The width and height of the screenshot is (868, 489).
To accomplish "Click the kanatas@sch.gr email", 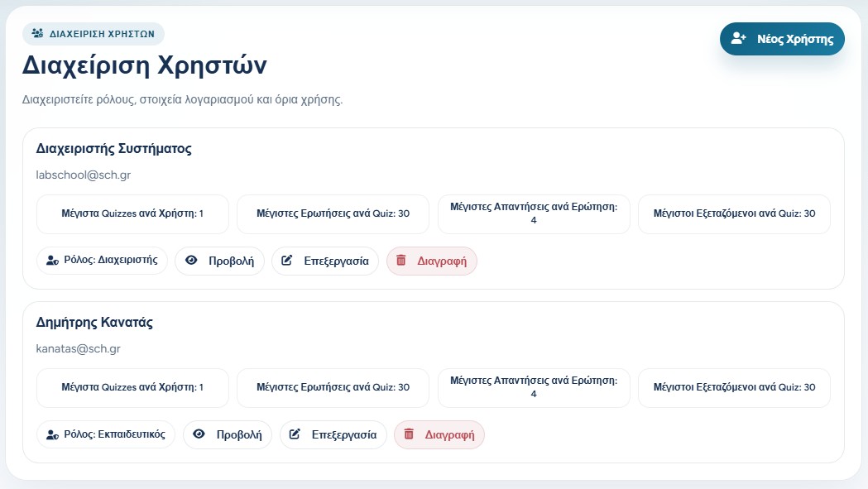I will point(78,349).
